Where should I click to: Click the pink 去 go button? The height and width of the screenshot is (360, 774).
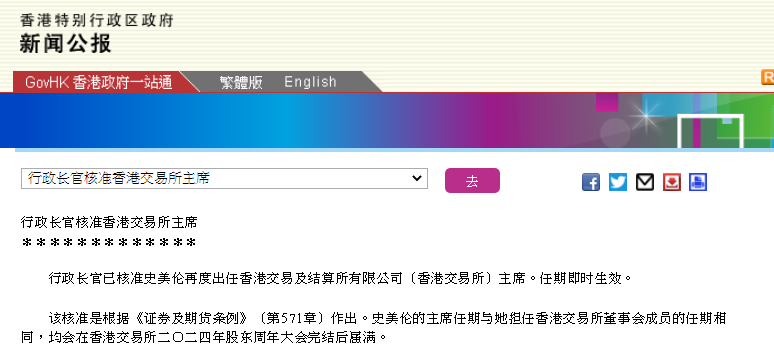pos(472,180)
